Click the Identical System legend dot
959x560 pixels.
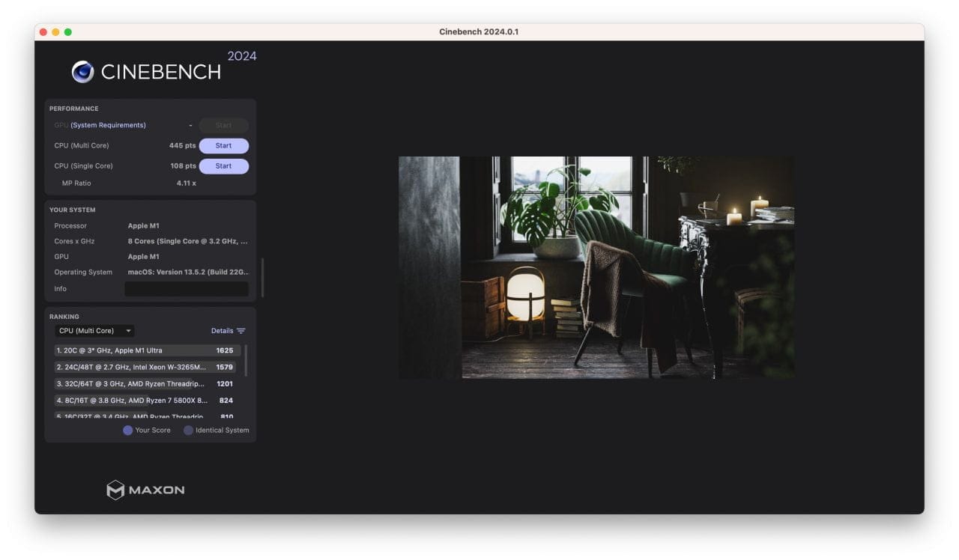tap(188, 430)
